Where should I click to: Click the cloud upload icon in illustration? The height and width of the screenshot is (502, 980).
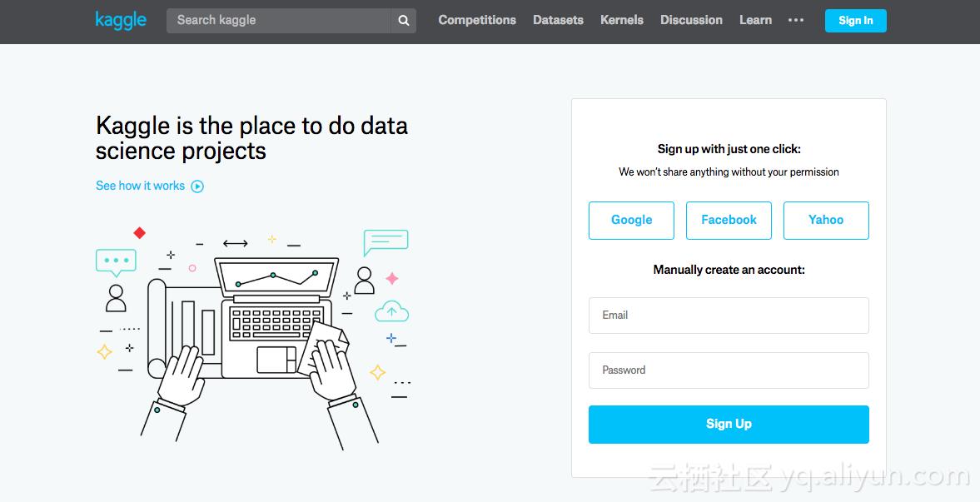coord(391,312)
